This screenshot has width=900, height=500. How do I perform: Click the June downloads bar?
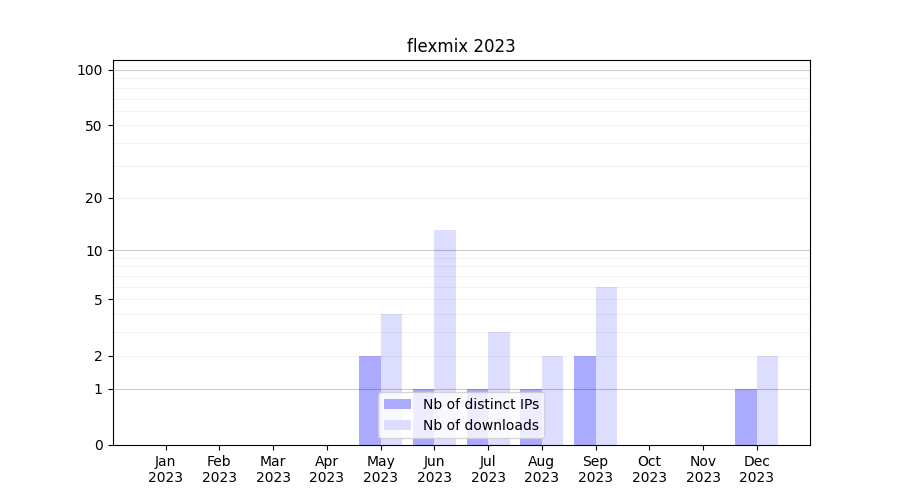(x=445, y=310)
